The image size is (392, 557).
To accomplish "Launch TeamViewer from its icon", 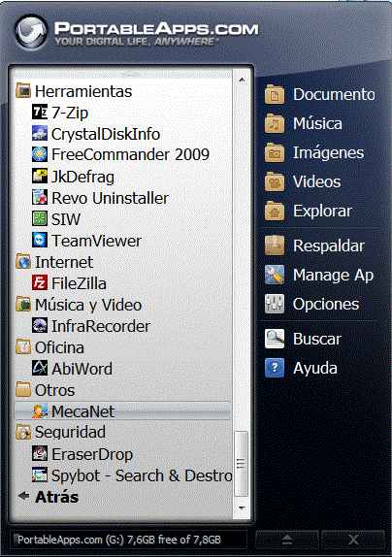I will click(x=40, y=240).
